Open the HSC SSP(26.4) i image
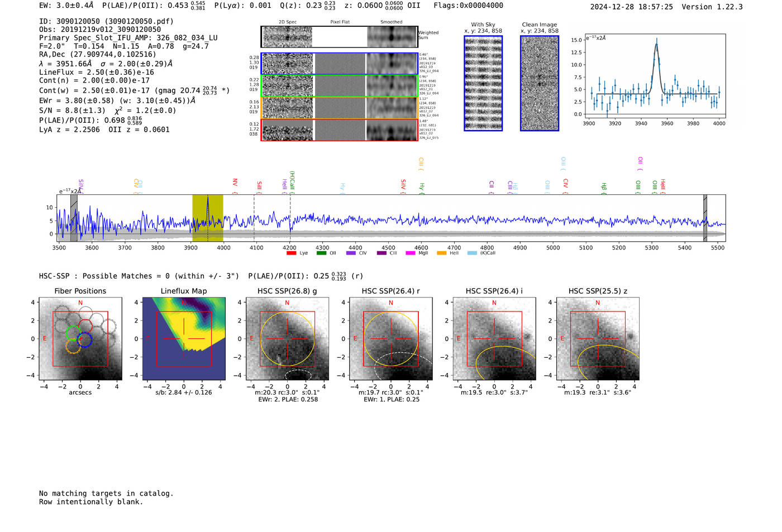 494,339
